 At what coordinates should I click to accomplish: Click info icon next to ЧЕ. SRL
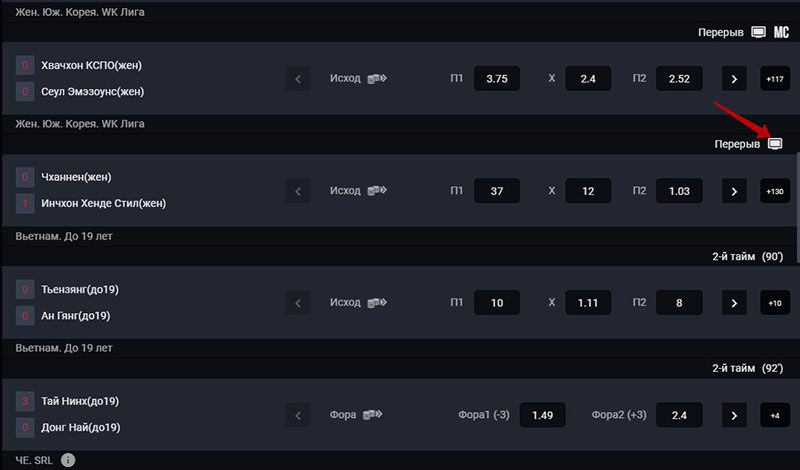[x=68, y=460]
